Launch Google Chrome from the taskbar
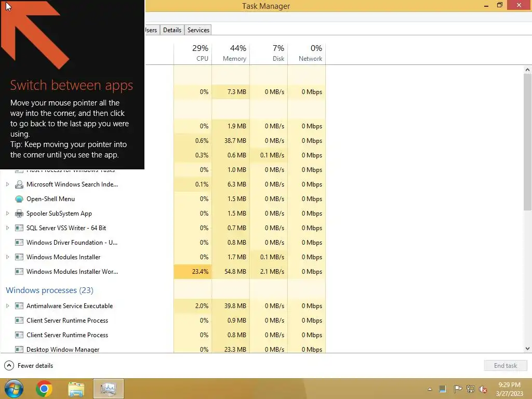This screenshot has height=399, width=532. (x=44, y=389)
